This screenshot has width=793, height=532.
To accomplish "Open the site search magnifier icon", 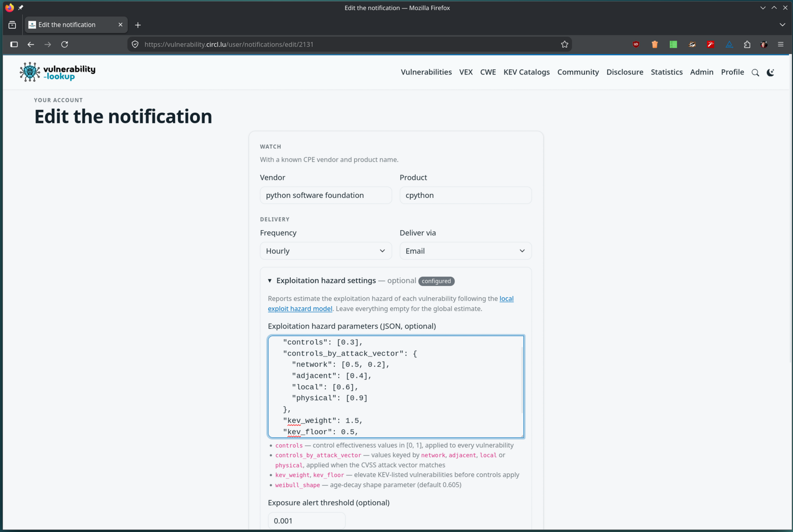I will [x=755, y=72].
